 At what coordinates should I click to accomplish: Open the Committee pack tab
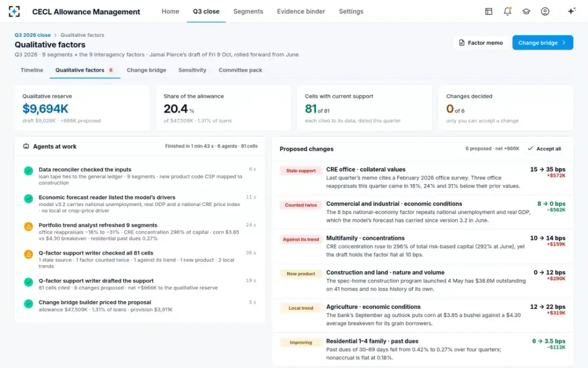[x=240, y=70]
